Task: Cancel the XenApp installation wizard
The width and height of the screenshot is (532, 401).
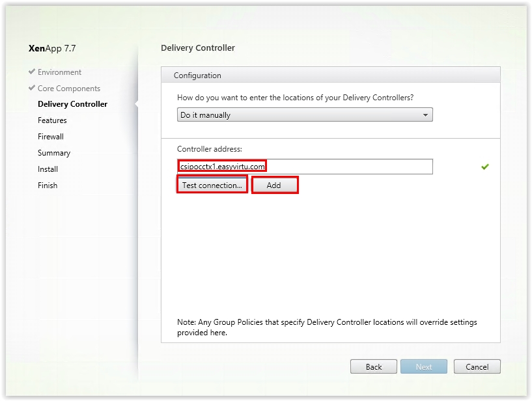Action: point(477,366)
